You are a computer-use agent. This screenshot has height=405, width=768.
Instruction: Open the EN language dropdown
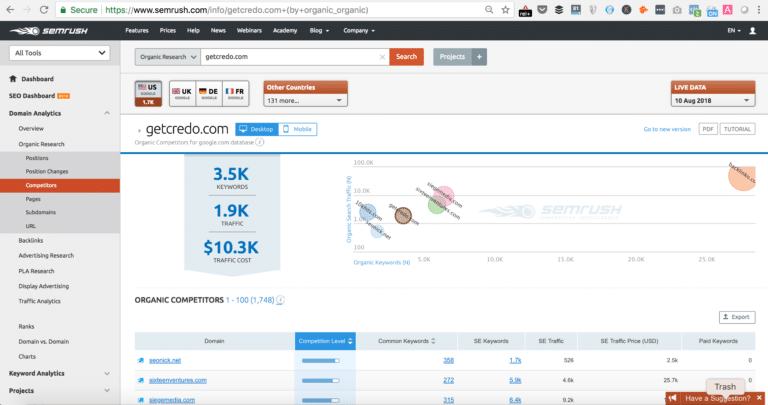(x=734, y=30)
